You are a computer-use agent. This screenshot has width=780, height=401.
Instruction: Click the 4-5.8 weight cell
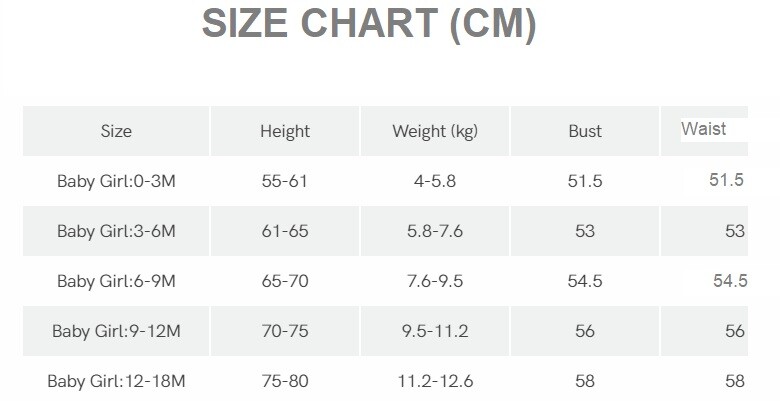coord(434,181)
